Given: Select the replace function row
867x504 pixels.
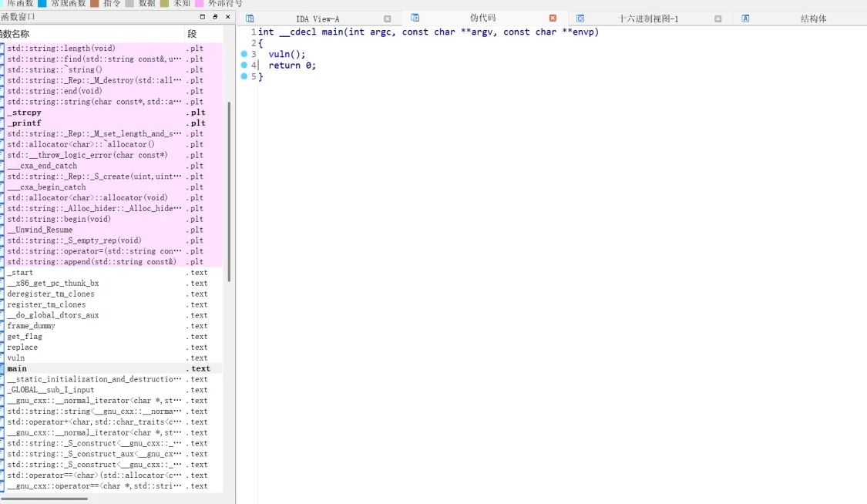Looking at the screenshot, I should point(112,347).
